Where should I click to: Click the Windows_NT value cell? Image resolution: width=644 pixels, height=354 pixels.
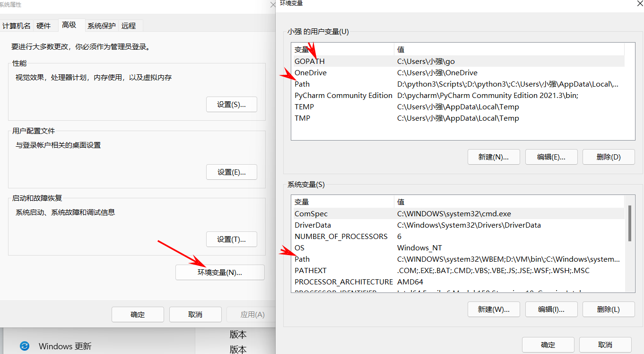419,248
